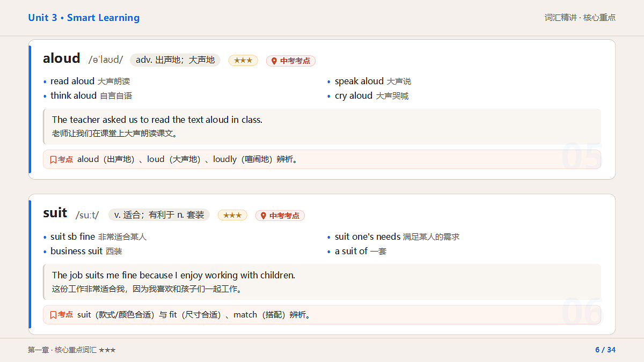The image size is (644, 362).
Task: Click the bookmark icon in the suit 考点 note
Action: pos(53,315)
